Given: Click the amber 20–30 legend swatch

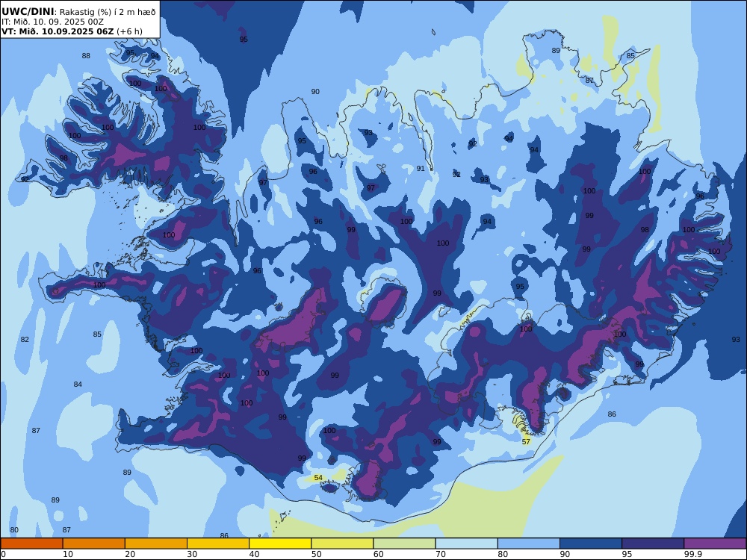Looking at the screenshot, I should coord(156,544).
